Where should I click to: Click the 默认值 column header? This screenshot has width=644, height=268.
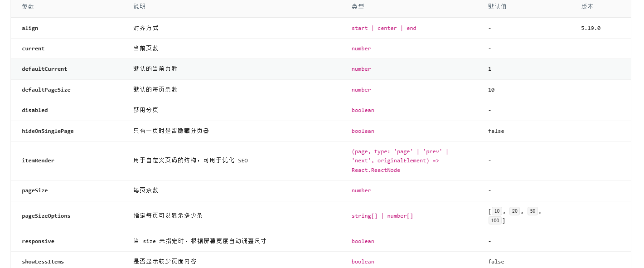[x=497, y=7]
